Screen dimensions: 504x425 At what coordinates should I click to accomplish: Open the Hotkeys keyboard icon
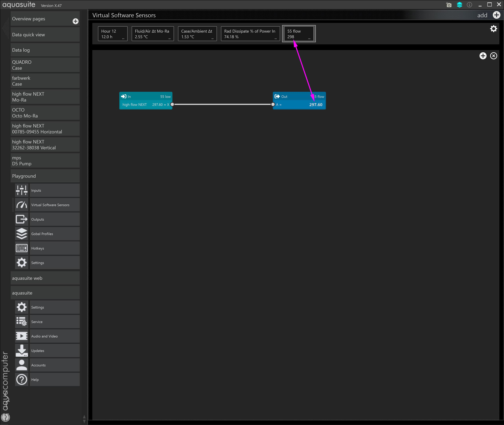click(22, 248)
